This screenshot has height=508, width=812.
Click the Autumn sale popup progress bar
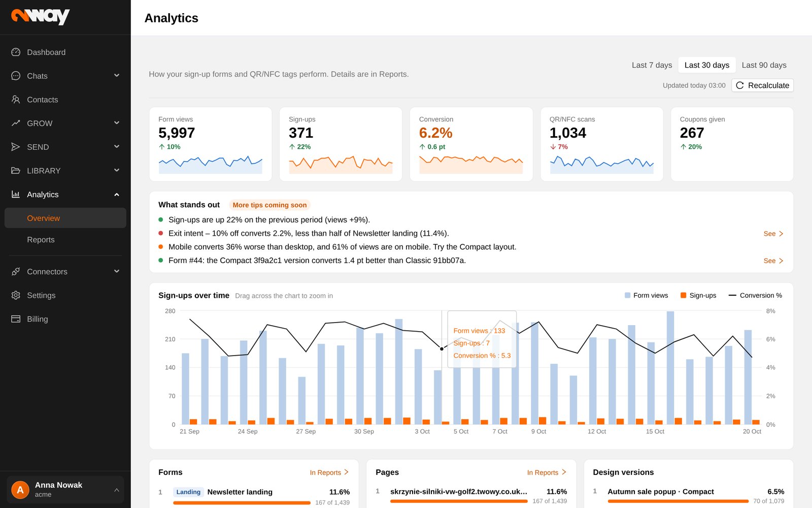coord(678,501)
